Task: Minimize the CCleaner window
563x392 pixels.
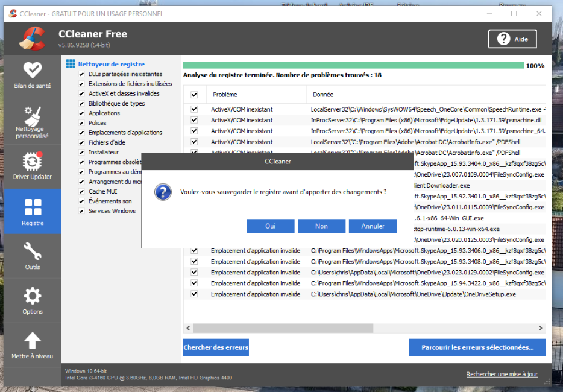Action: [489, 14]
